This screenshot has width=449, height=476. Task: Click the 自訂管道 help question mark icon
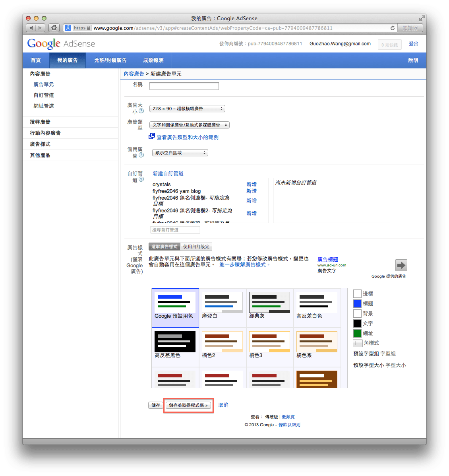point(142,180)
